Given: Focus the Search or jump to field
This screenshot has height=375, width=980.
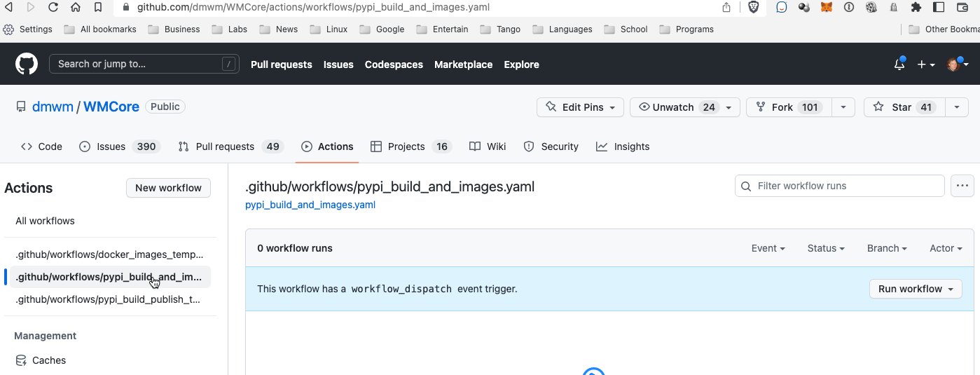Looking at the screenshot, I should pyautogui.click(x=144, y=64).
